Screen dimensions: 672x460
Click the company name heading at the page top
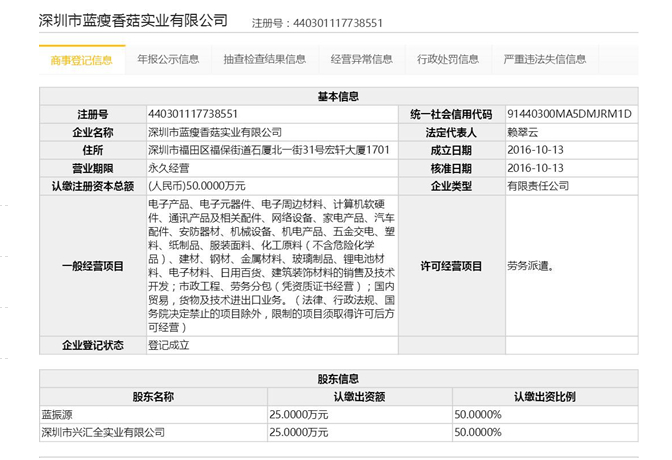click(x=132, y=20)
